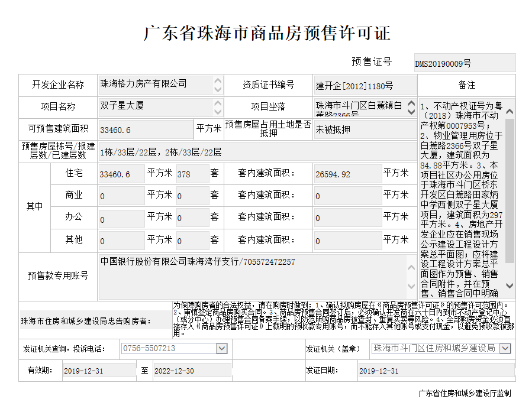The image size is (532, 412).
Task: Click the 预售款专用账号 label
Action: 58,276
